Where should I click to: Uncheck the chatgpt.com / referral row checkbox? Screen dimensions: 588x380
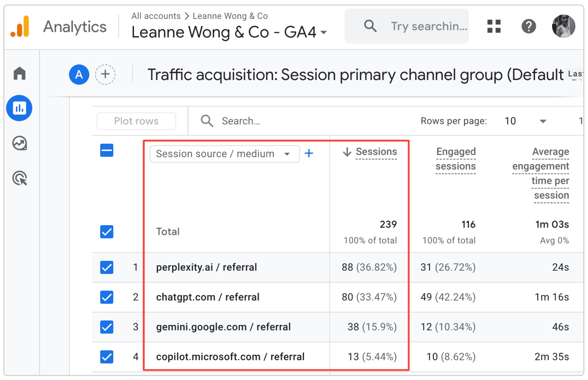(x=107, y=297)
